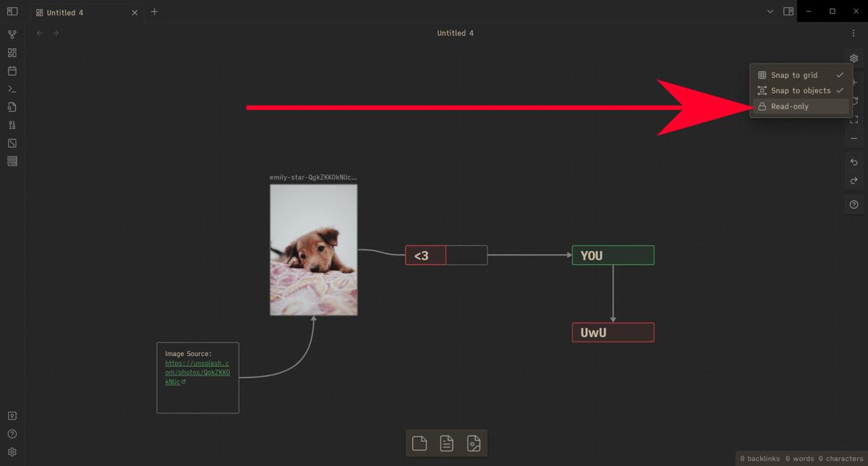Image resolution: width=868 pixels, height=466 pixels.
Task: Add note from vault to canvas
Action: (446, 444)
